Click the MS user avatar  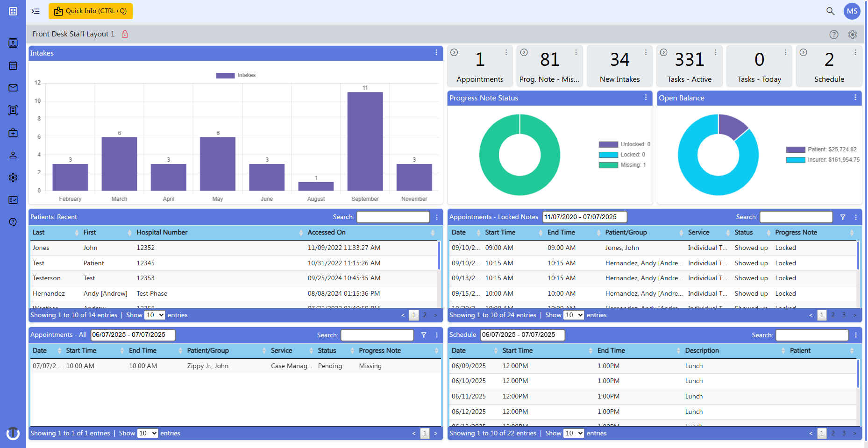[852, 11]
